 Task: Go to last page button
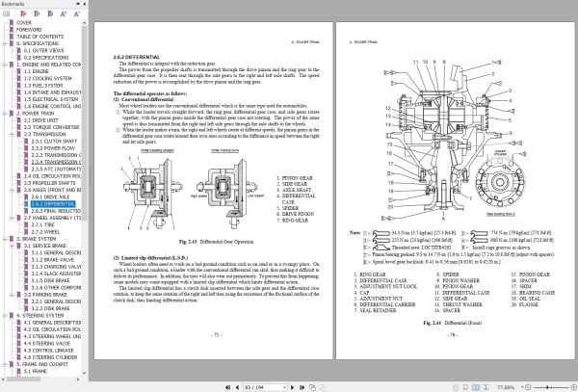click(302, 387)
